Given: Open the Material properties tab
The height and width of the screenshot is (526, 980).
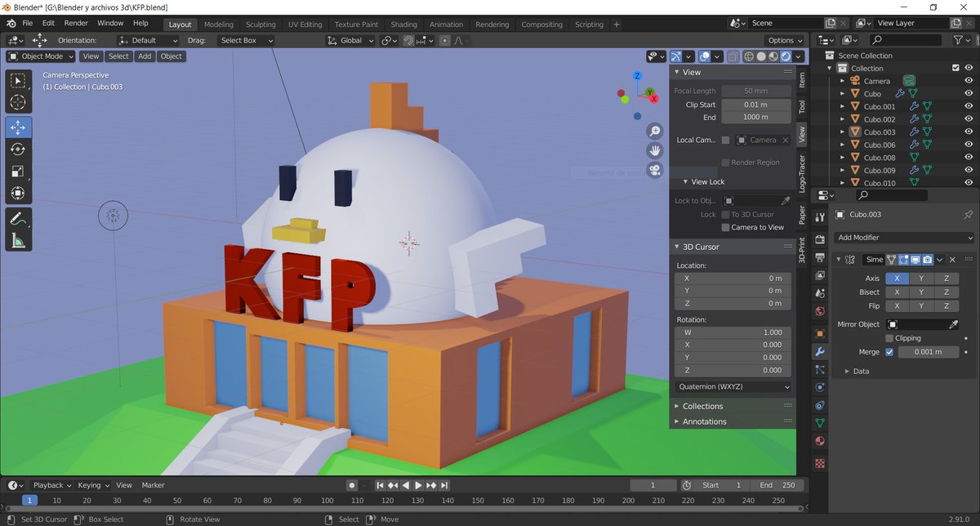Looking at the screenshot, I should 820,441.
